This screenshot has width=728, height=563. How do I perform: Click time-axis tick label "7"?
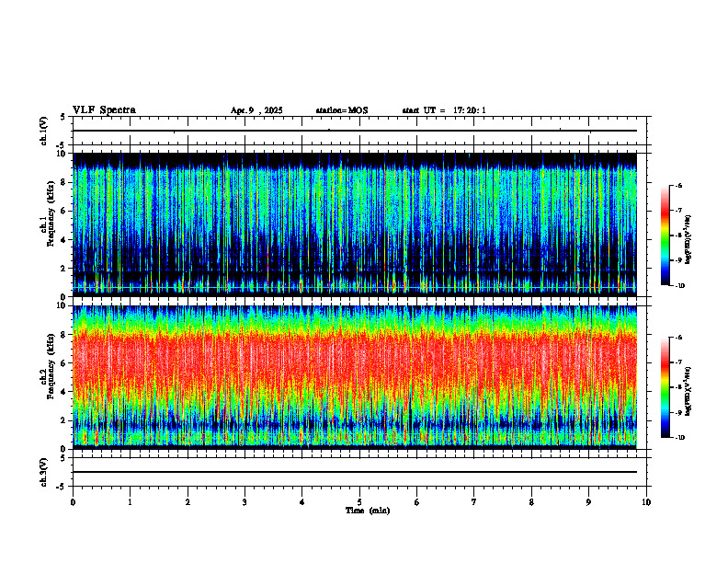coord(474,502)
